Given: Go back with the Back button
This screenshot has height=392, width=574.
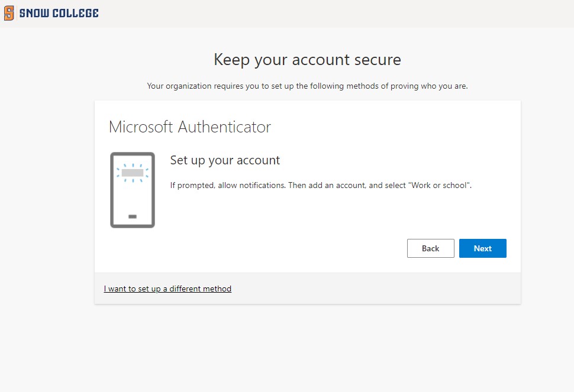Looking at the screenshot, I should [430, 248].
